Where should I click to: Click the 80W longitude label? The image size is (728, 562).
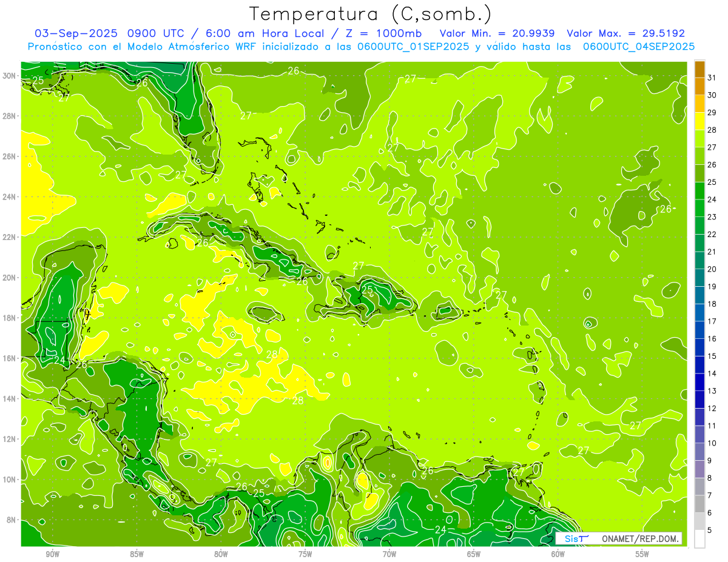pyautogui.click(x=221, y=554)
